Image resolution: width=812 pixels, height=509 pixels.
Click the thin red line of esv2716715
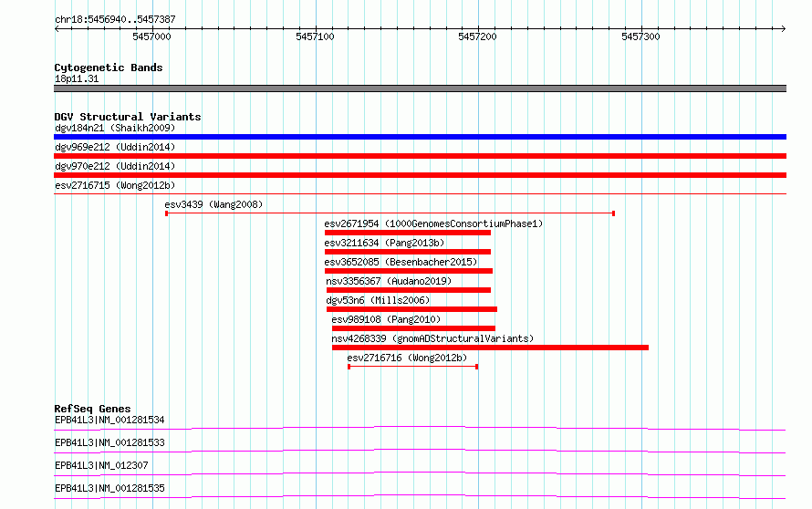pos(420,193)
